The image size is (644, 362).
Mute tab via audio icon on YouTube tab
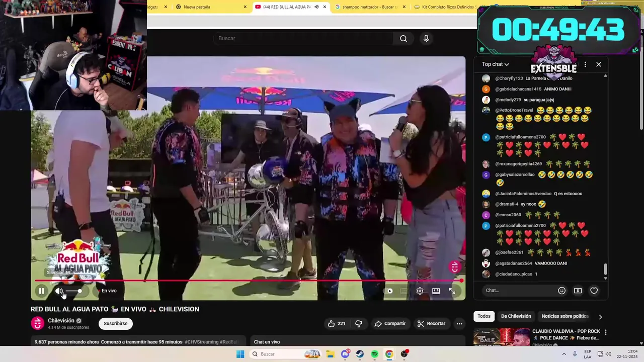pos(316,7)
